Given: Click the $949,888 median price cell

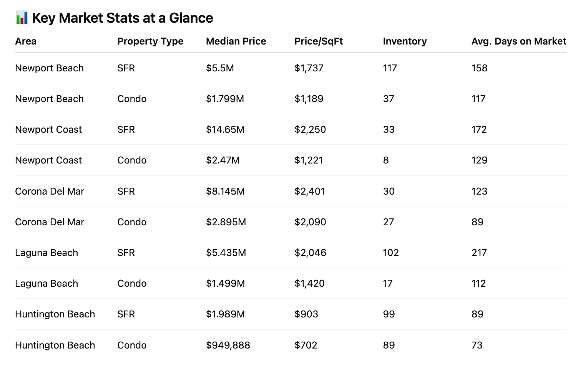Looking at the screenshot, I should 228,345.
